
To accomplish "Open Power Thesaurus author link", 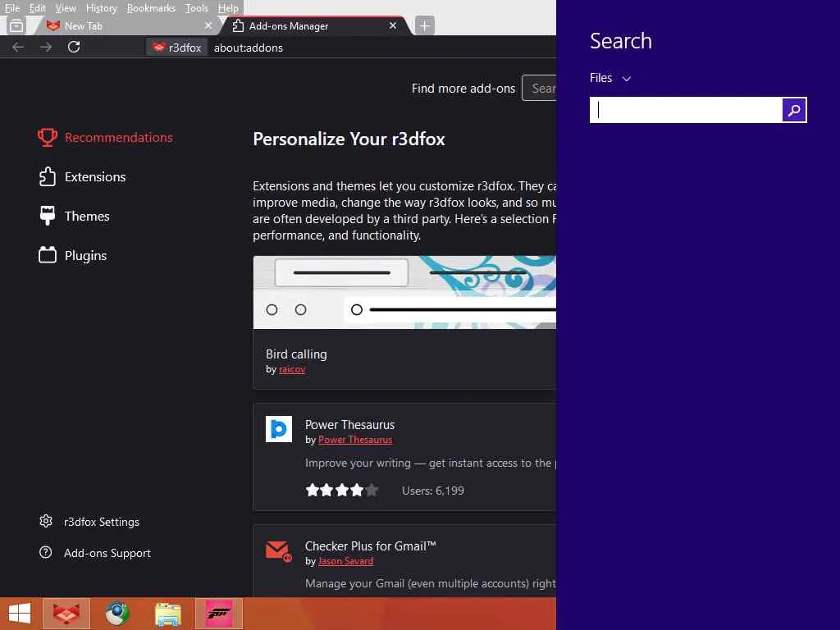I will click(x=355, y=440).
